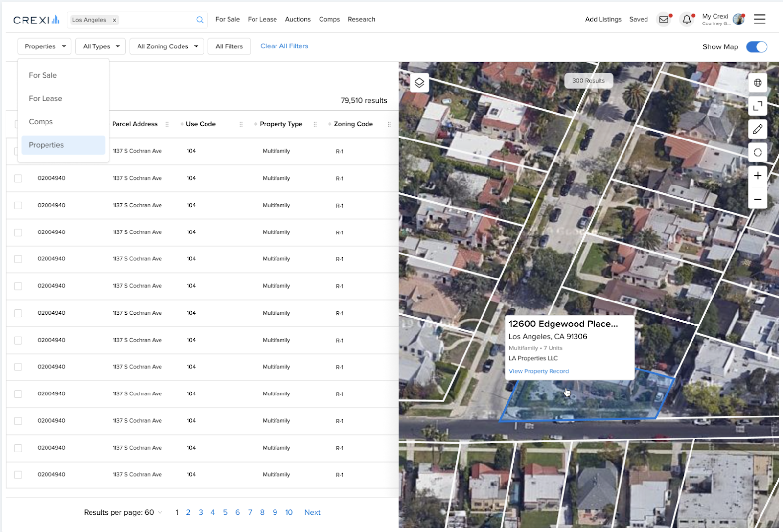This screenshot has width=783, height=532.
Task: Zoom in on the map with plus icon
Action: click(758, 176)
